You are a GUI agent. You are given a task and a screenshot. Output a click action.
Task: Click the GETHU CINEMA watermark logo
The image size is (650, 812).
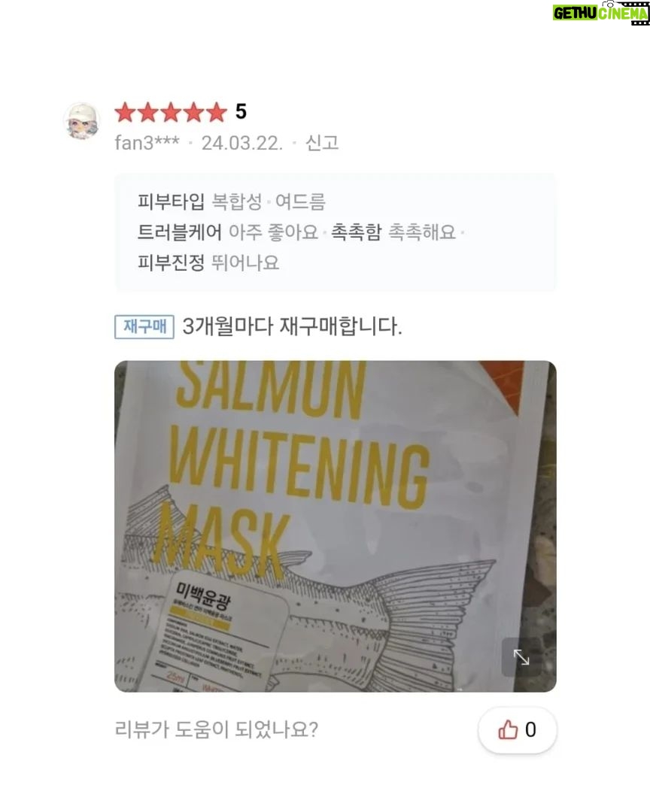[601, 13]
